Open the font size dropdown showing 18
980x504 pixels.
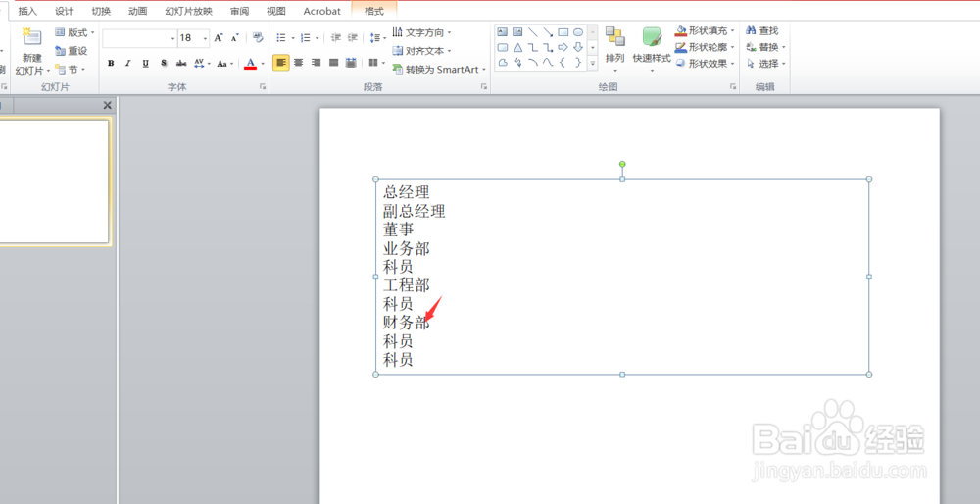205,38
